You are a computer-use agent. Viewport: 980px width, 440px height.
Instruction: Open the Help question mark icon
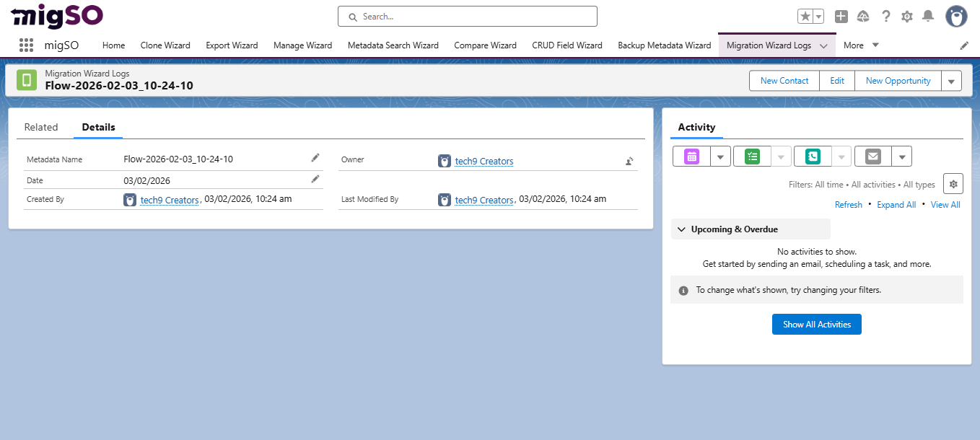(885, 16)
